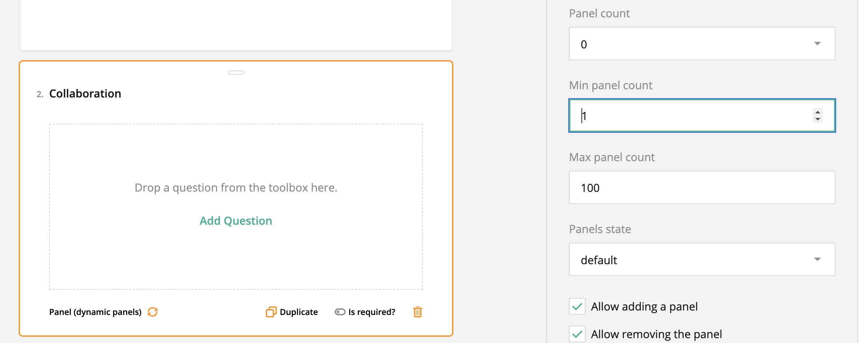Delete the Collaboration panel with trash icon
Viewport: 868px width, 343px height.
pos(418,312)
